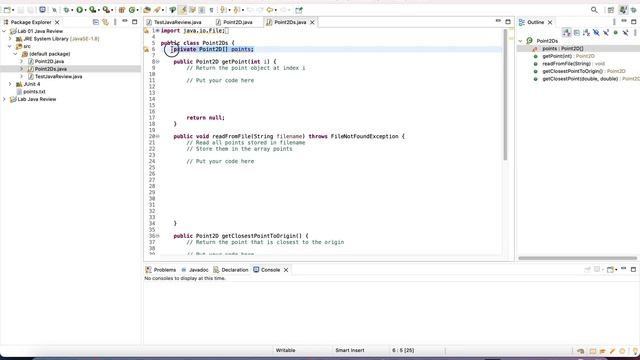Close the Point2Ds.java editor tab
The height and width of the screenshot is (360, 640).
click(x=312, y=22)
